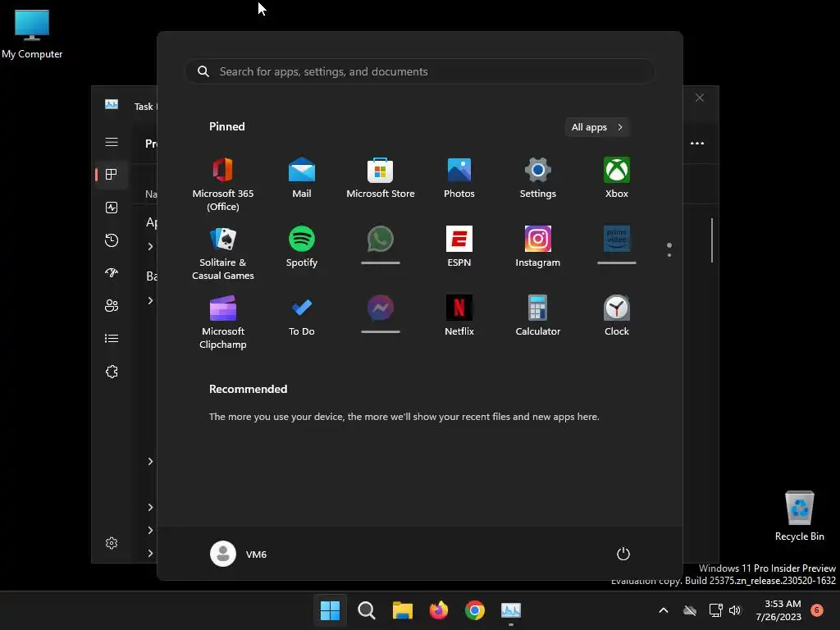This screenshot has height=630, width=840.
Task: Open network status tray icon
Action: pos(715,610)
